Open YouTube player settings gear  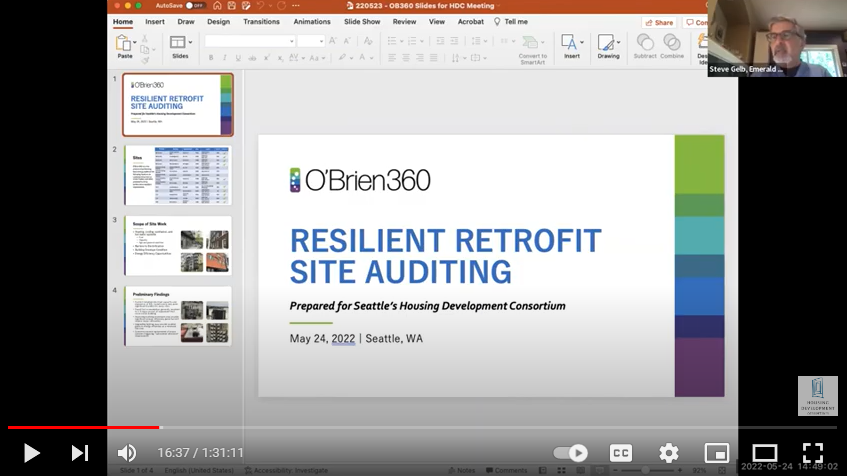point(669,453)
